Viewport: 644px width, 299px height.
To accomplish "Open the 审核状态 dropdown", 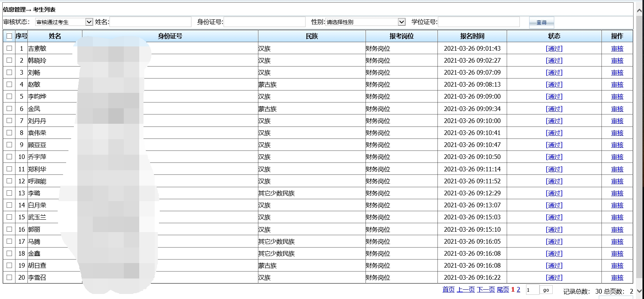I will pos(64,22).
